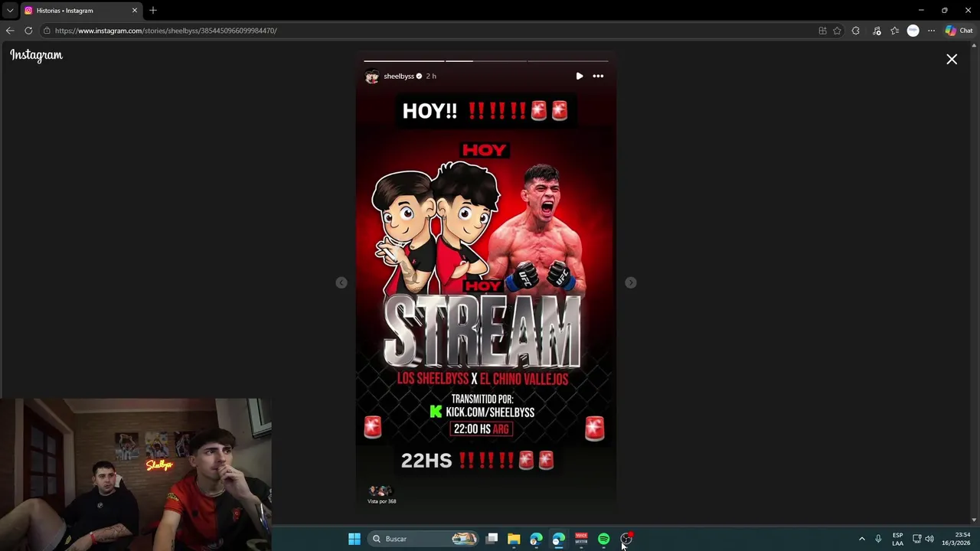Open Task View on the taskbar
Viewport: 980px width, 551px height.
click(492, 539)
